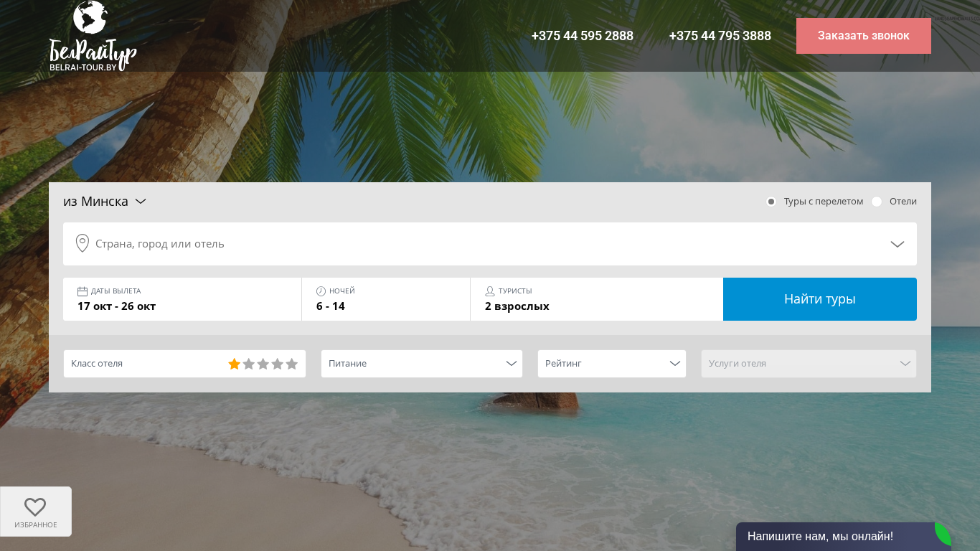
Task: Click the location pin icon in destination field
Action: [x=83, y=243]
